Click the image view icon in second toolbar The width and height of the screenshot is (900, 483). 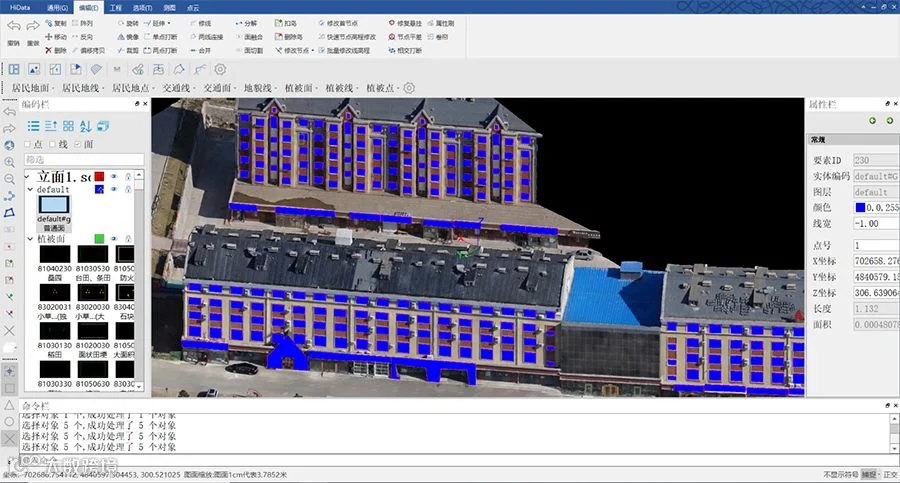[x=34, y=69]
